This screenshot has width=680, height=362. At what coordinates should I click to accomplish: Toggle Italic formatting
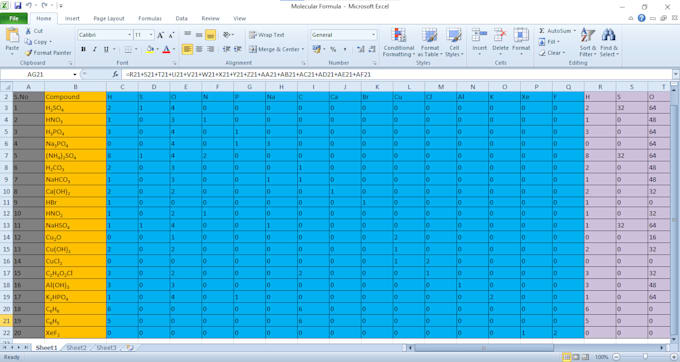coord(95,49)
